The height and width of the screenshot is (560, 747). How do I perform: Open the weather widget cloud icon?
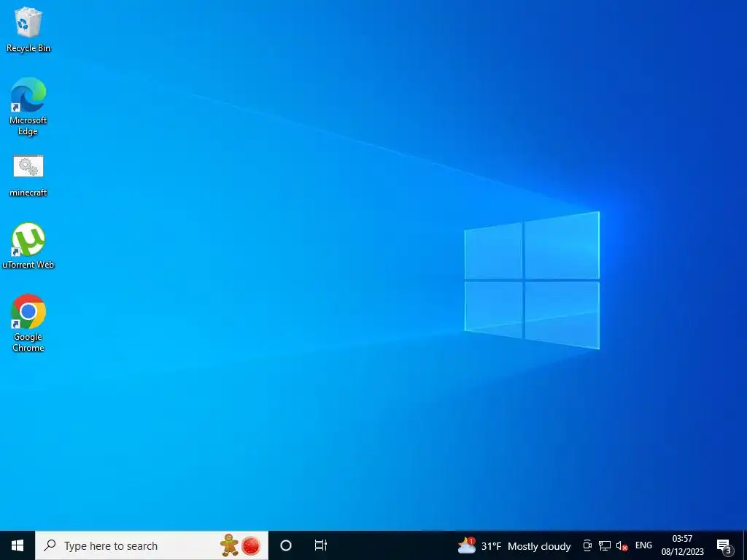point(467,545)
